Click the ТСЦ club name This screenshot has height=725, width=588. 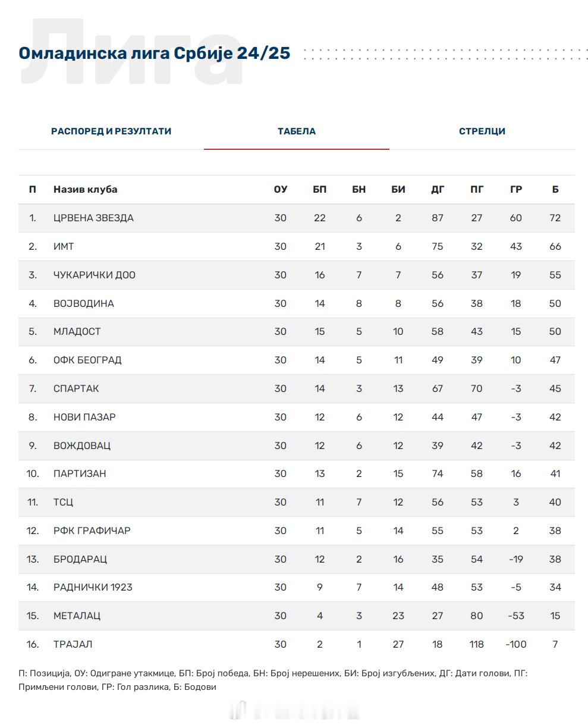tap(64, 502)
